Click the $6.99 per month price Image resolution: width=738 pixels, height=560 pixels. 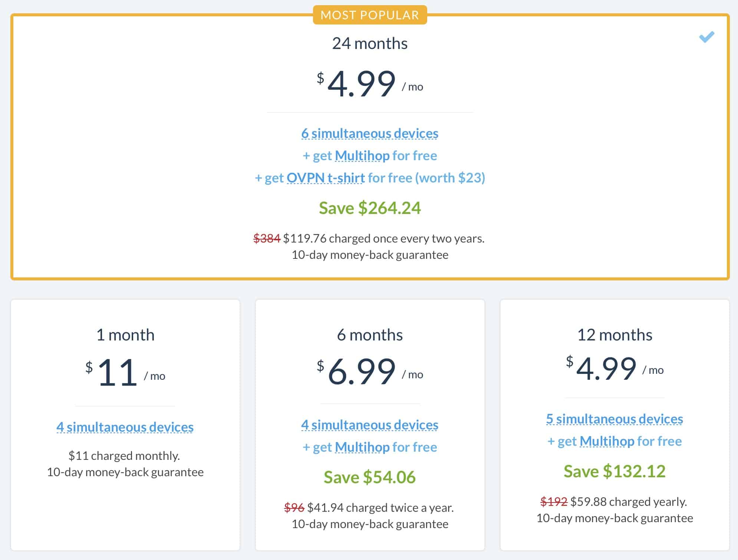(370, 370)
